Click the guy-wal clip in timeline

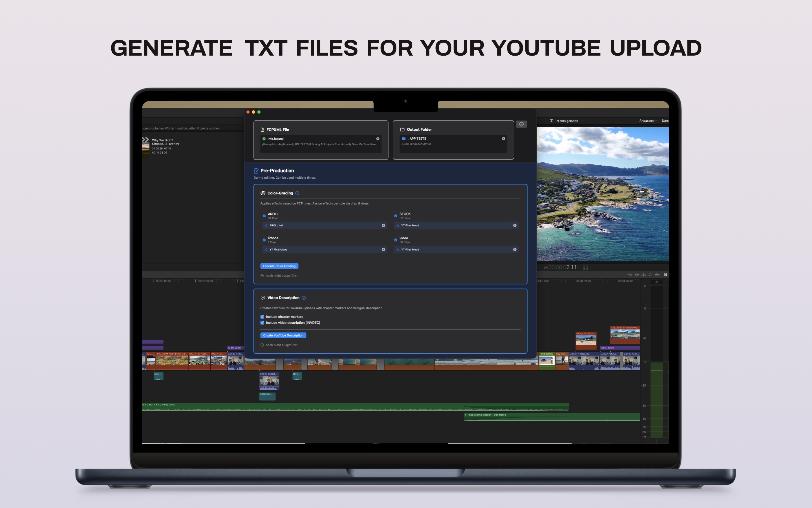click(562, 361)
